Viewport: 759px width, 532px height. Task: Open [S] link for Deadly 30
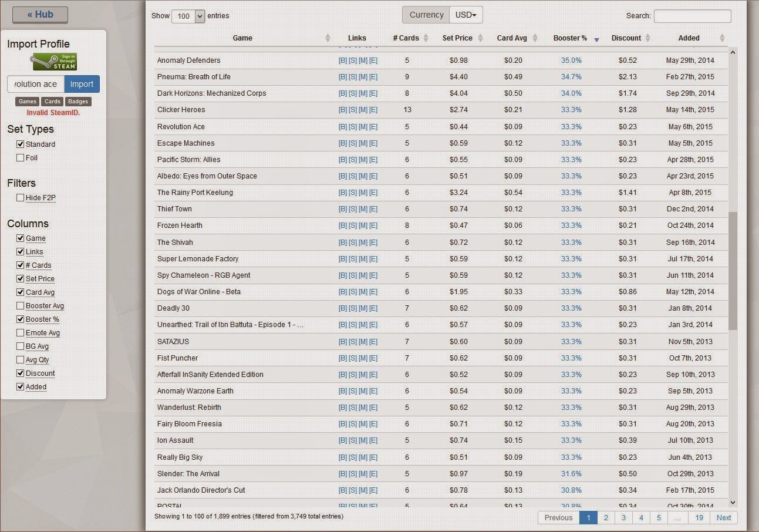click(x=353, y=308)
